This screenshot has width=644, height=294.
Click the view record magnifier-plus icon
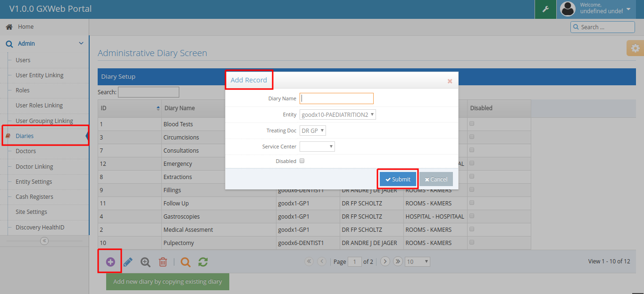coord(145,262)
